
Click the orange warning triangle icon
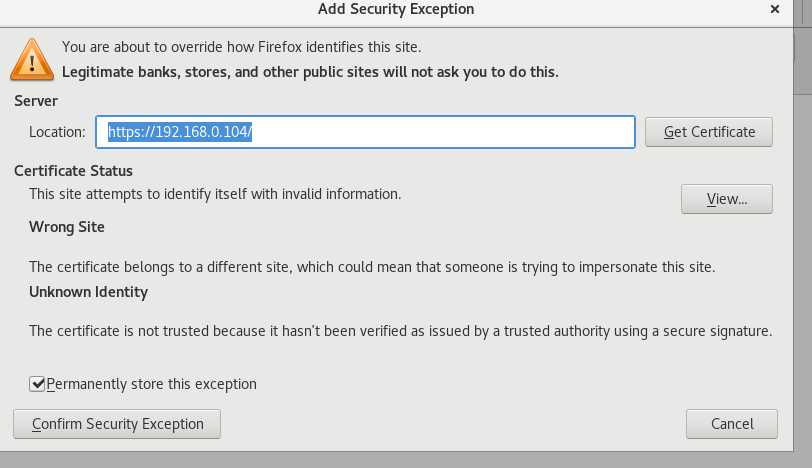coord(32,60)
